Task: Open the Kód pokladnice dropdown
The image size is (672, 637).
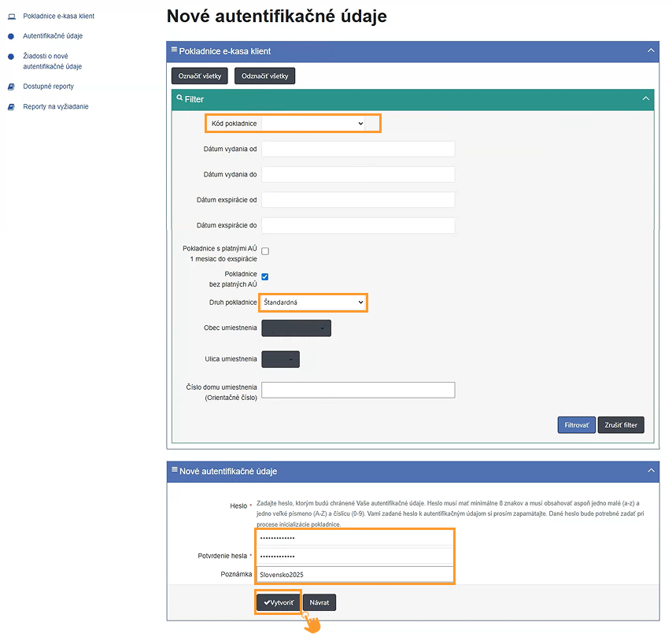Action: [313, 124]
